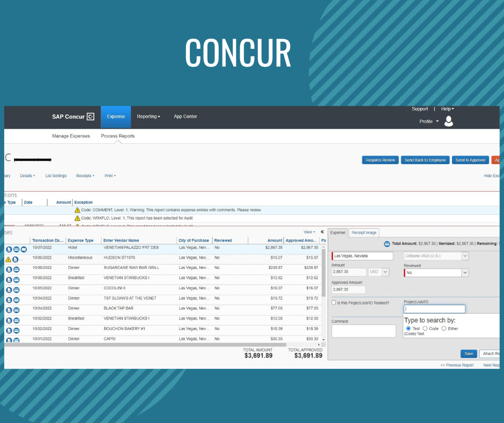Viewport: 504px width, 423px height.
Task: Open the Process Reports tab
Action: click(x=117, y=136)
